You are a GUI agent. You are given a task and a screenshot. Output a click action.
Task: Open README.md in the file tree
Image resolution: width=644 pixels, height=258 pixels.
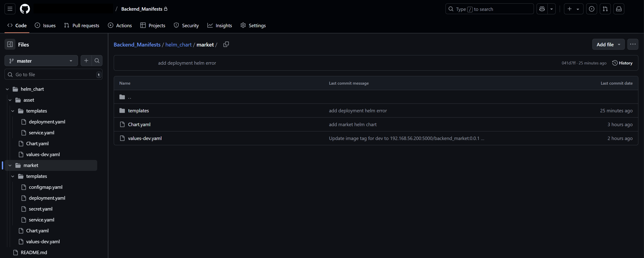pos(34,253)
